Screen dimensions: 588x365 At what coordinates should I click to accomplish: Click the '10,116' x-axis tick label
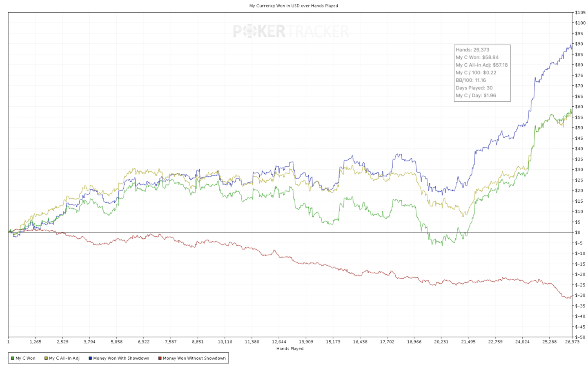point(225,342)
